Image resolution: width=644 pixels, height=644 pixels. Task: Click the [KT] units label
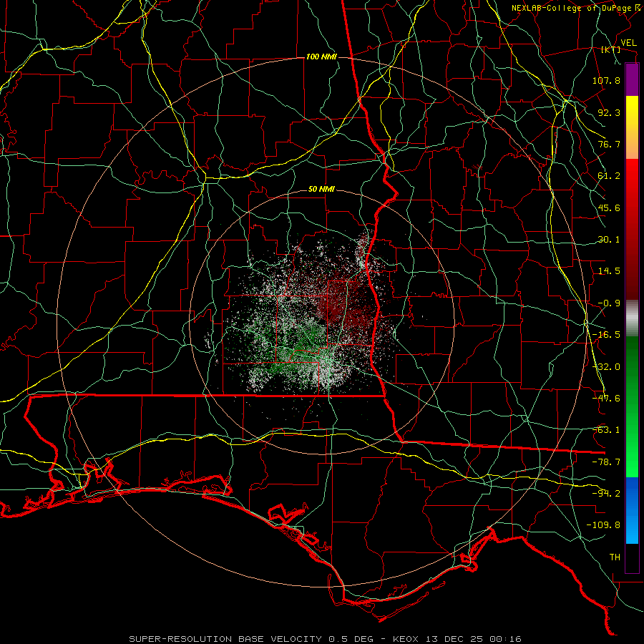(x=611, y=49)
